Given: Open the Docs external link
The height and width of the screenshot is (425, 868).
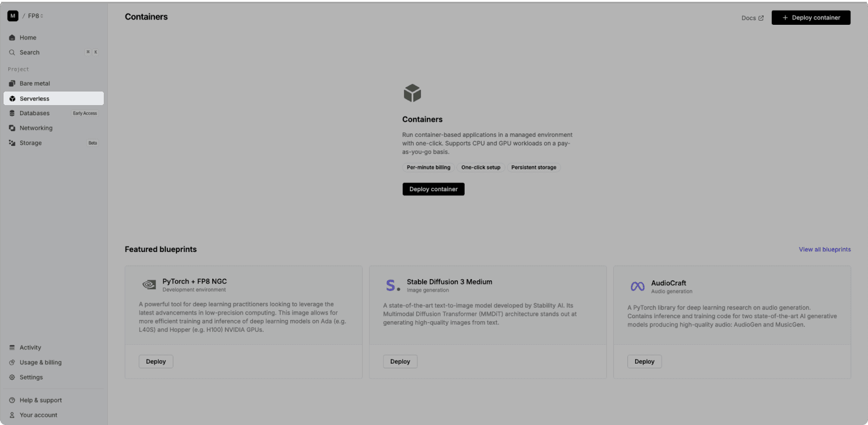Looking at the screenshot, I should click(x=752, y=18).
